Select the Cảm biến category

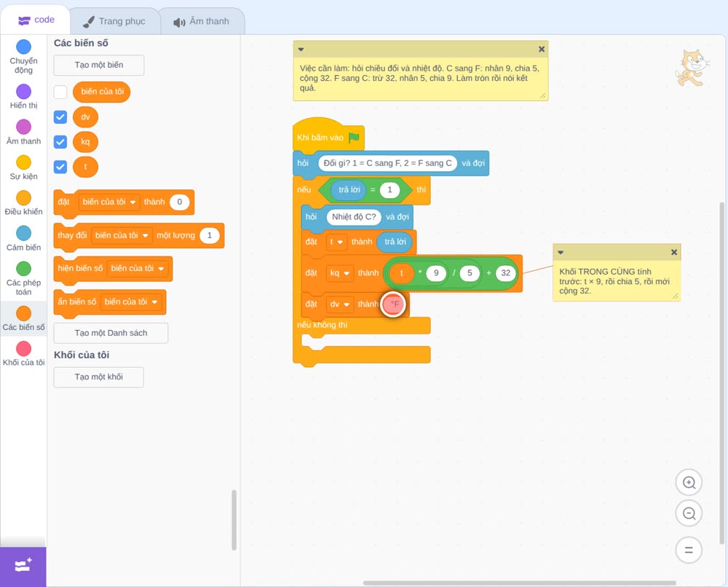click(24, 238)
